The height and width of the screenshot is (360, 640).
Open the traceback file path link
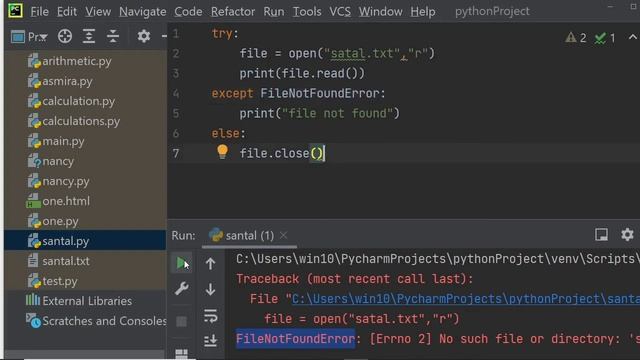pos(466,299)
